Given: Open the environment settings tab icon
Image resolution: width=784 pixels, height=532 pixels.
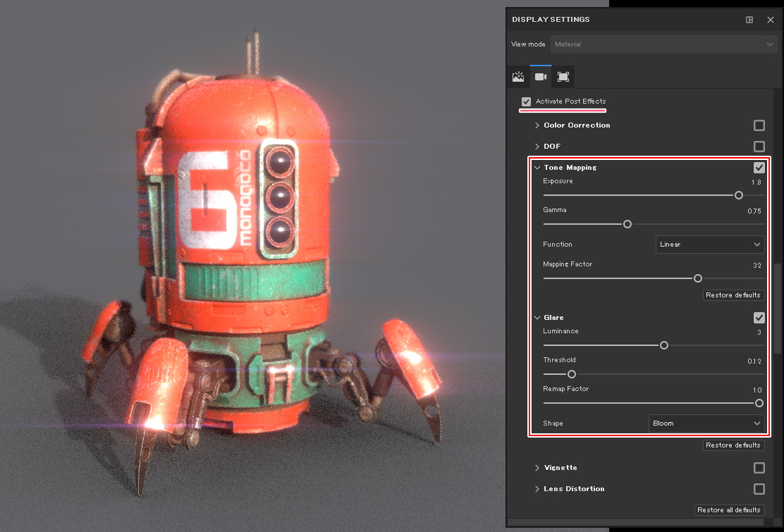Looking at the screenshot, I should [518, 77].
